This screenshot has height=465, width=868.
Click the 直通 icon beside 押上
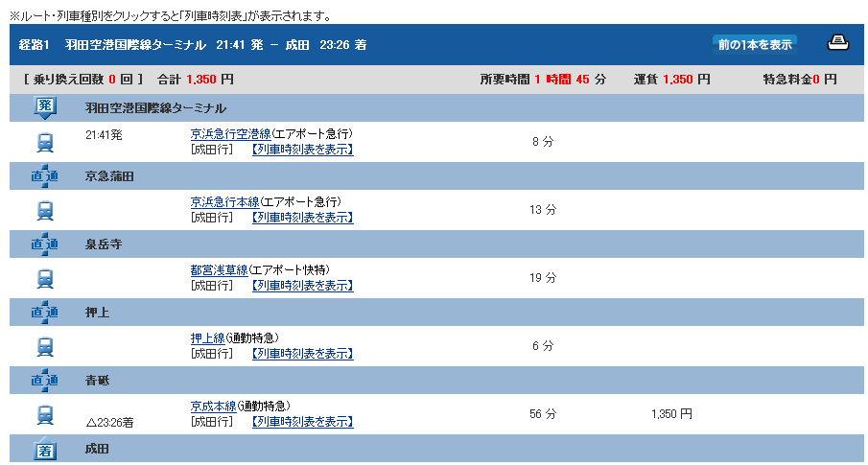pyautogui.click(x=45, y=313)
